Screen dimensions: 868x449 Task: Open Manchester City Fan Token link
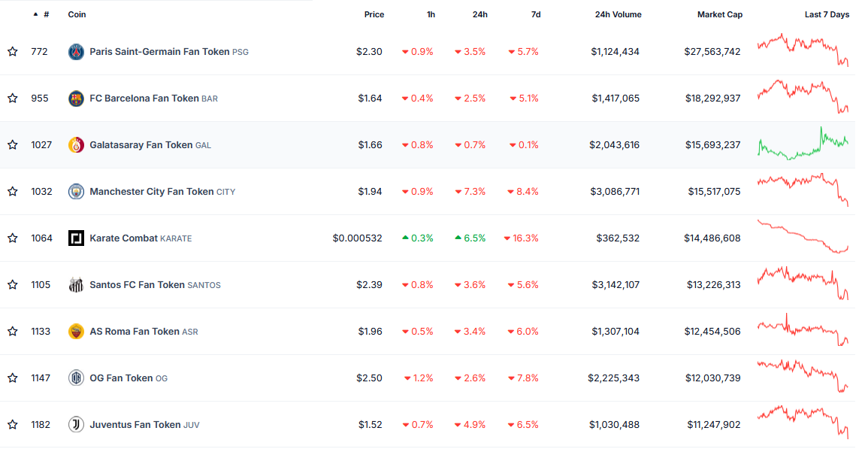pos(162,191)
